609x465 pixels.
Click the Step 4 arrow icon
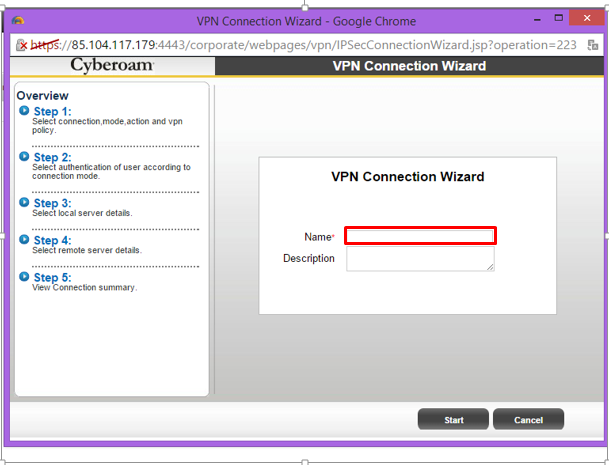[x=24, y=240]
